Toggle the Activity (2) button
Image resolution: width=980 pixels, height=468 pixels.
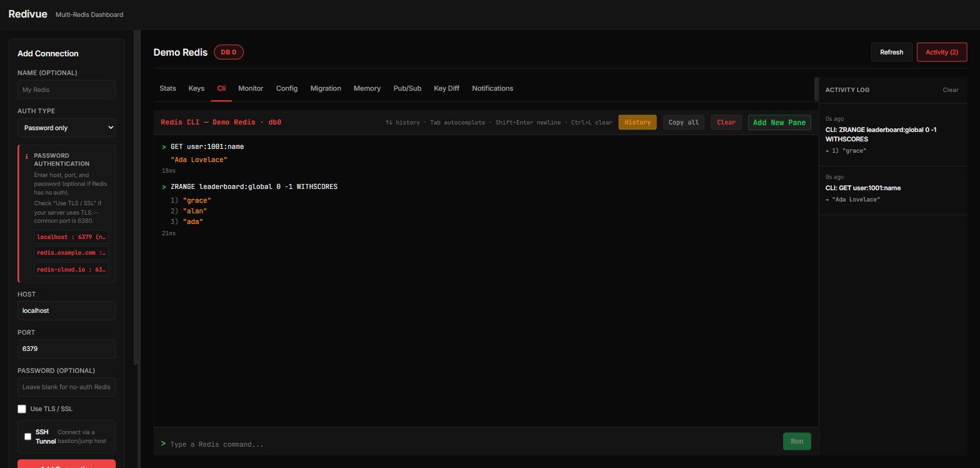click(941, 52)
